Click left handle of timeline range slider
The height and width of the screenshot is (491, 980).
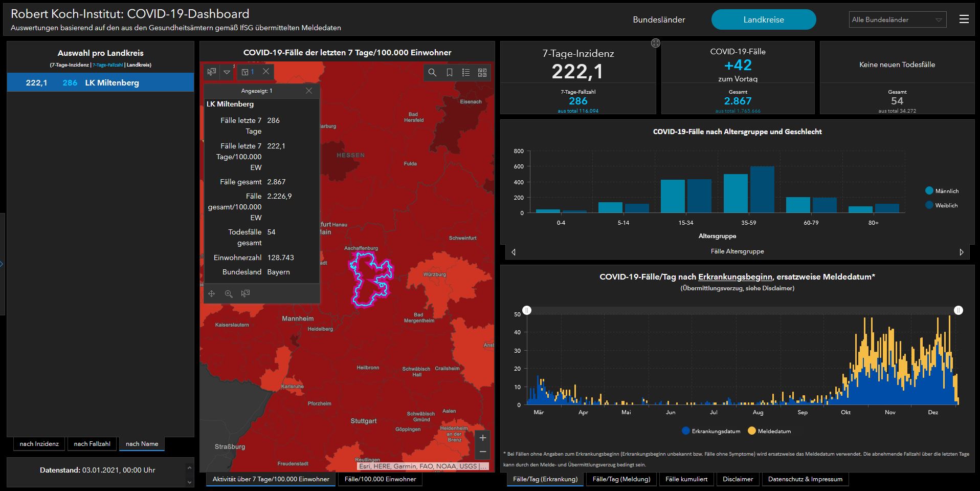(527, 310)
